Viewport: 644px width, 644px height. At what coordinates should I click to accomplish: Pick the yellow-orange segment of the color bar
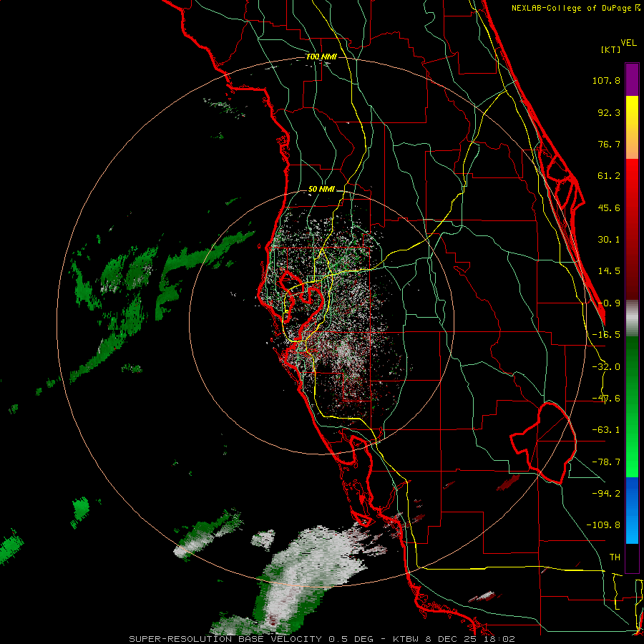click(x=632, y=127)
